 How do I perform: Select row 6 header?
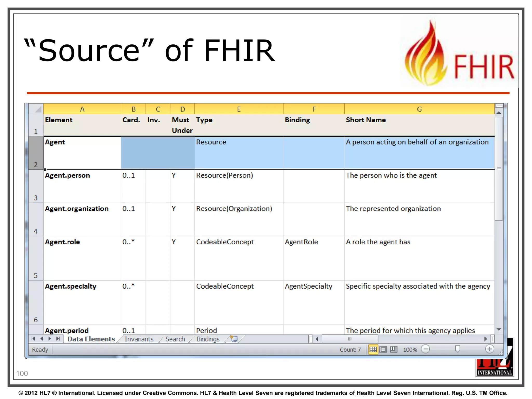tap(36, 303)
